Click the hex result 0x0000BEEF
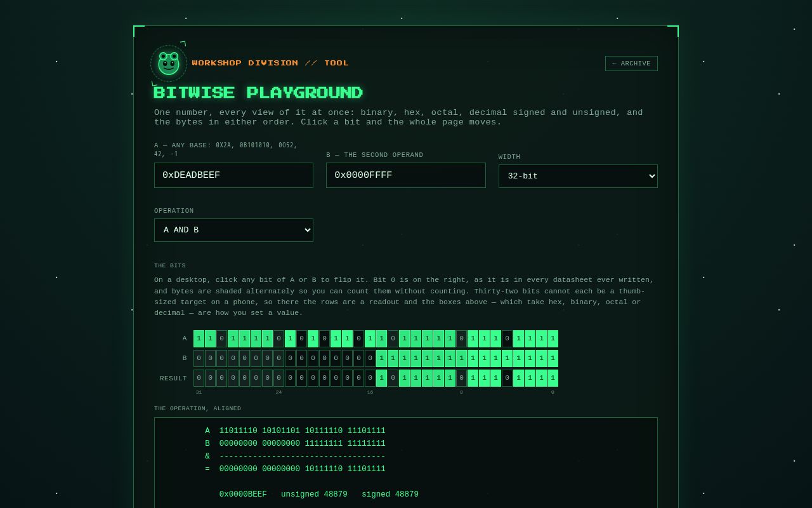812x508 pixels. [x=243, y=494]
